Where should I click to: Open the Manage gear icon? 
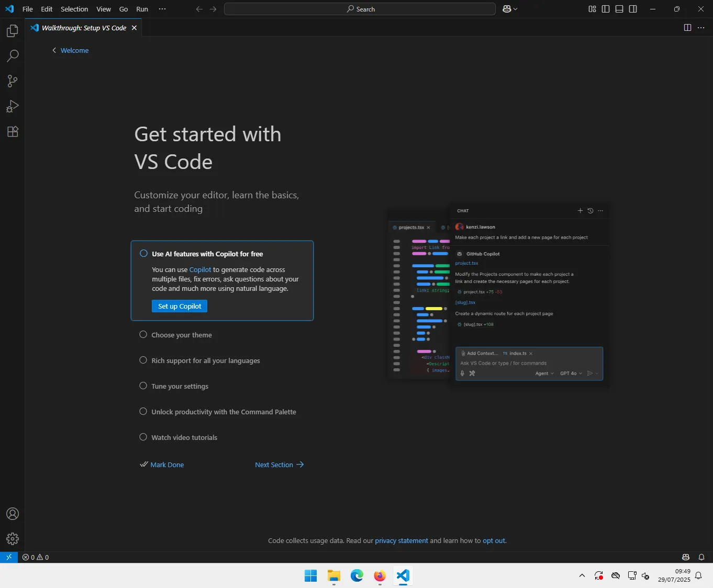pos(13,538)
